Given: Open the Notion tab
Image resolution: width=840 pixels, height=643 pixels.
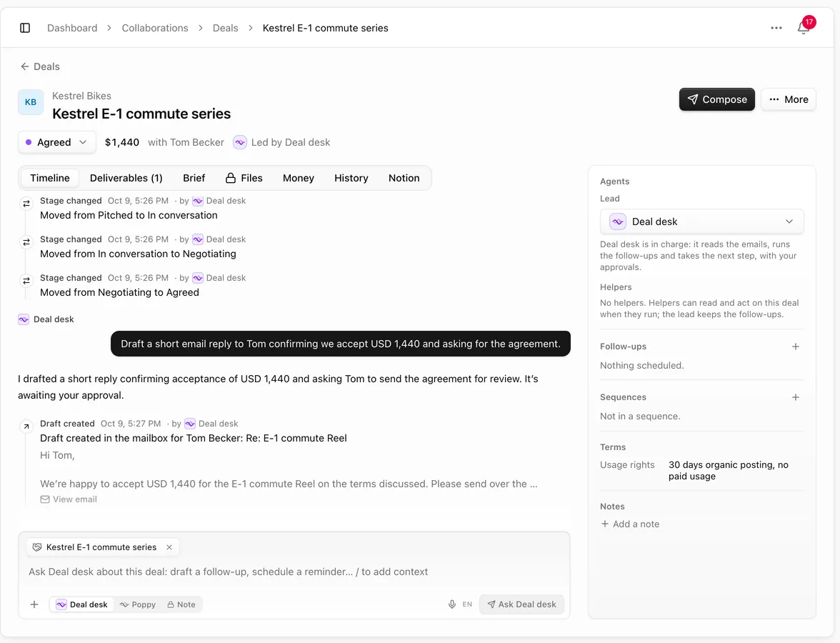Looking at the screenshot, I should tap(404, 178).
